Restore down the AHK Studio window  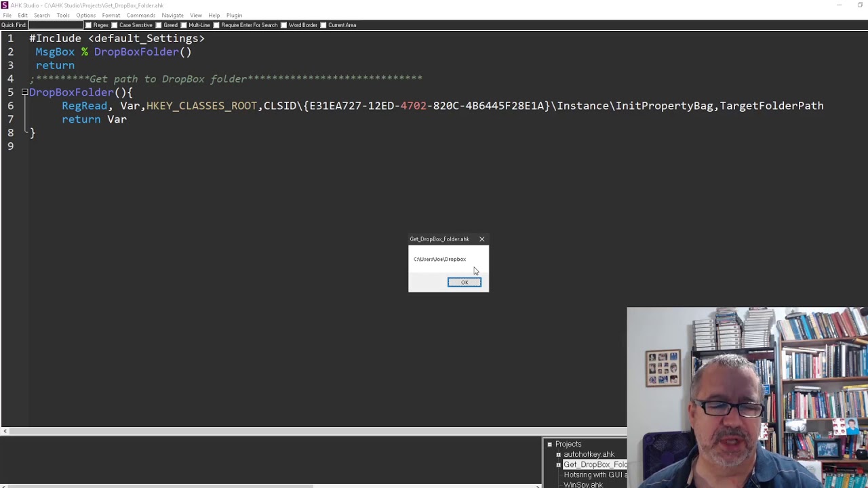(x=860, y=5)
